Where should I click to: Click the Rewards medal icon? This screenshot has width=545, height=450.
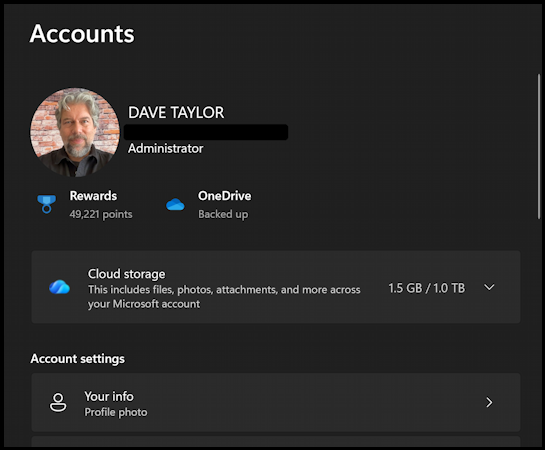pyautogui.click(x=47, y=204)
